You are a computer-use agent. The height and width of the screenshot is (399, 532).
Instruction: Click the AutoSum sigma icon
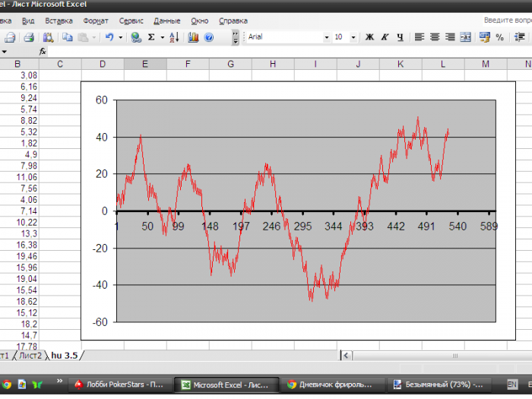click(151, 36)
